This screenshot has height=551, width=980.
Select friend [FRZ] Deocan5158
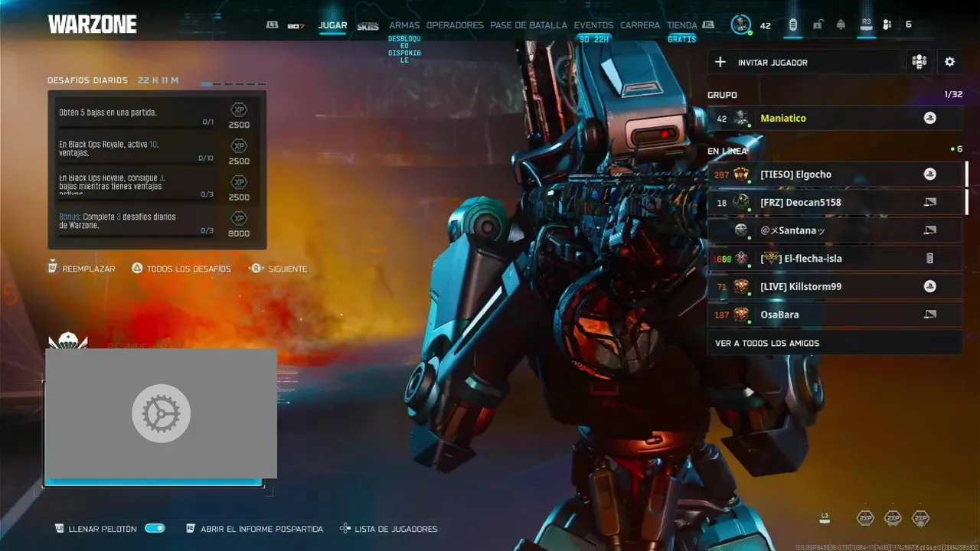835,202
